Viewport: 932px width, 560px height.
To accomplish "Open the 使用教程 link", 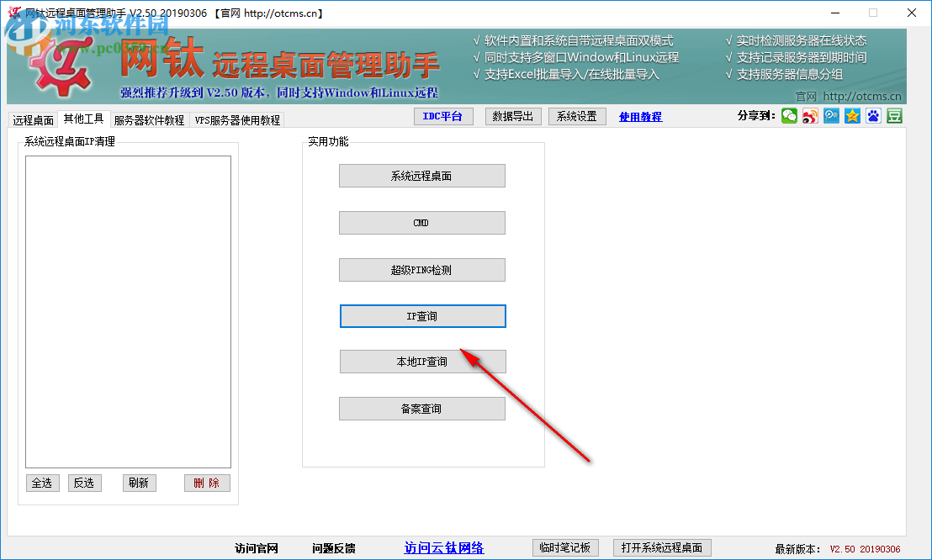I will click(640, 116).
